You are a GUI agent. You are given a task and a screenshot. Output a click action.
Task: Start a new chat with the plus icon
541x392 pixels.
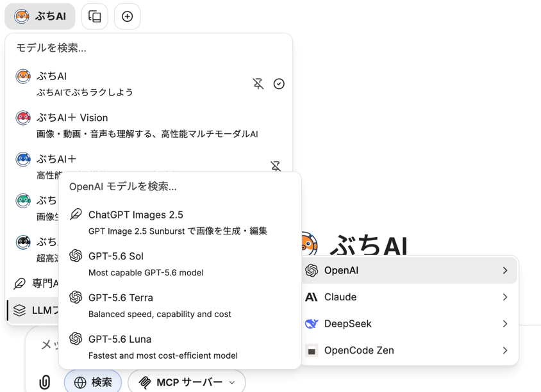point(128,16)
